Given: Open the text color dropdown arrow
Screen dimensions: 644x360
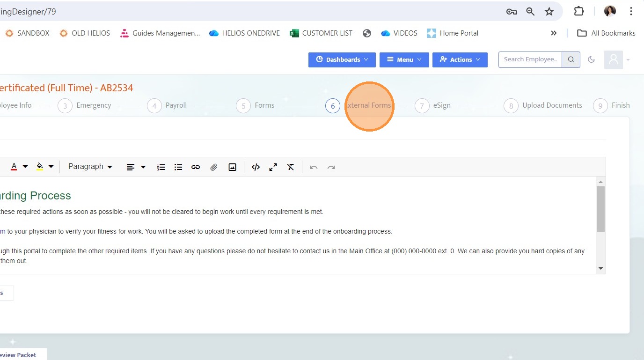Looking at the screenshot, I should (x=25, y=167).
